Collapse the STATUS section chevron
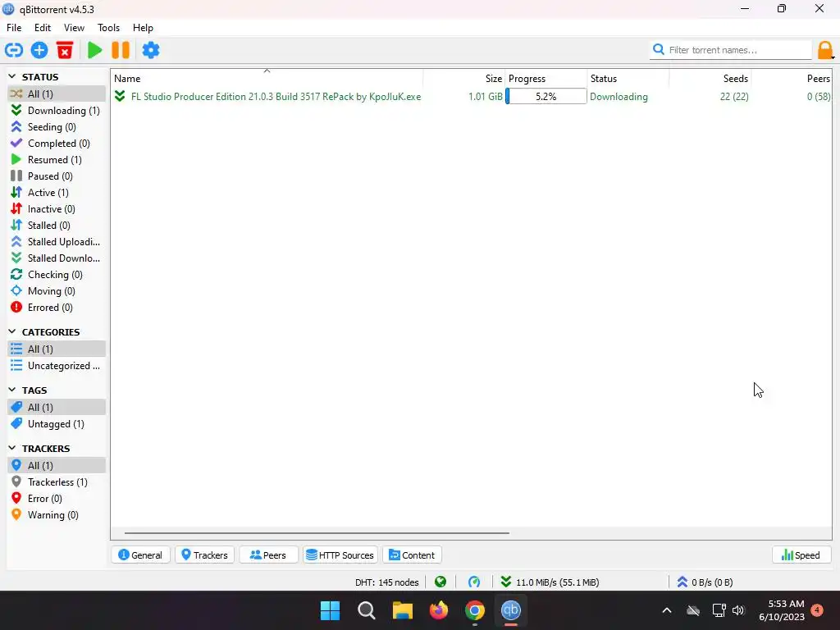The width and height of the screenshot is (840, 630). point(12,76)
